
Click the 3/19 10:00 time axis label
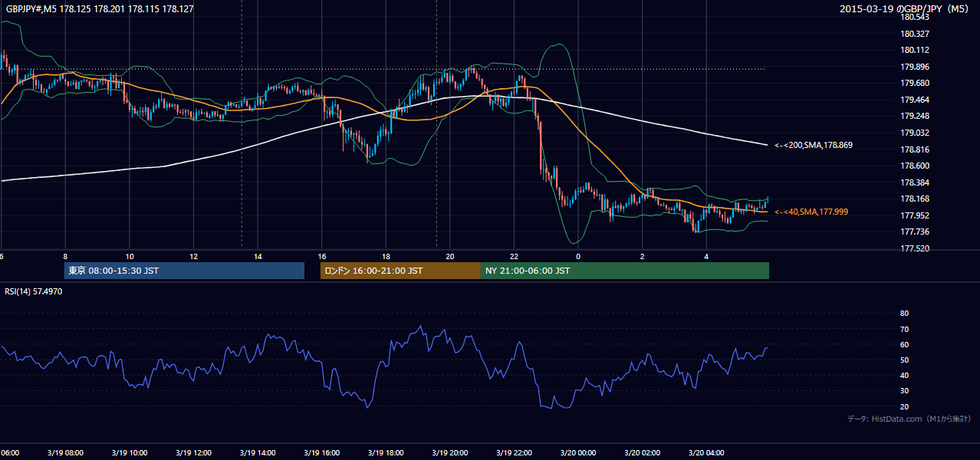[129, 453]
